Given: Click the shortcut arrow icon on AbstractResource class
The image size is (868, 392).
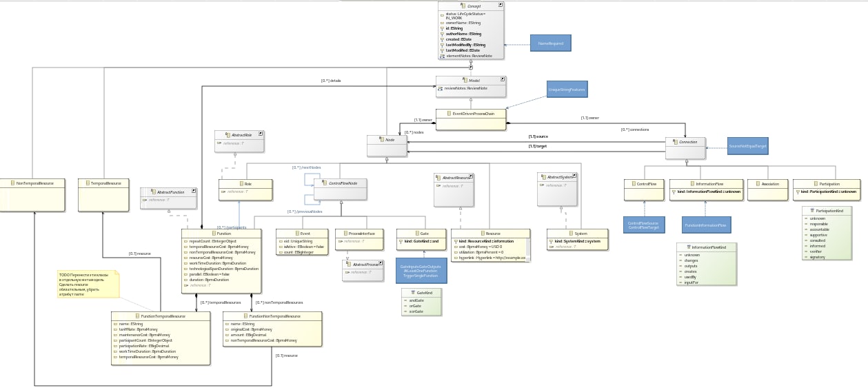Looking at the screenshot, I should click(x=471, y=176).
